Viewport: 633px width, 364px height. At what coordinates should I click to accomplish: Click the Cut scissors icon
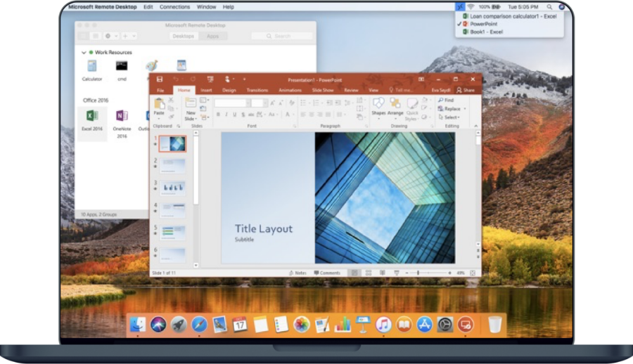point(171,100)
